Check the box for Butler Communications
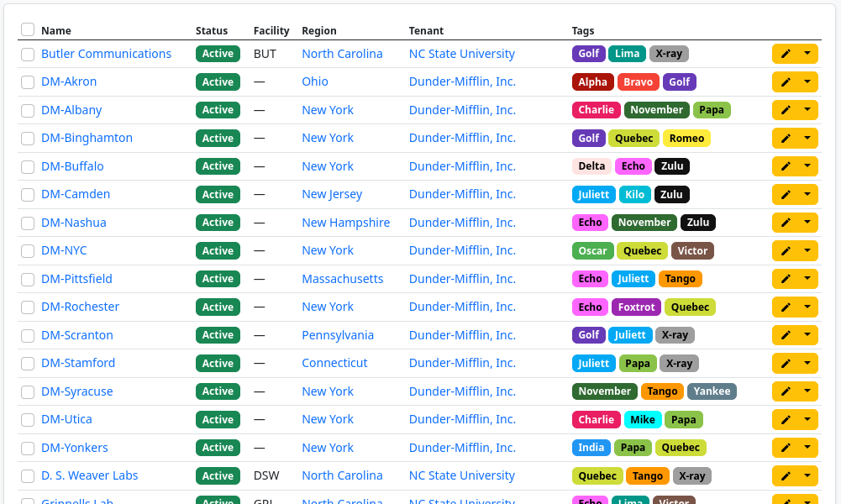 [x=28, y=54]
